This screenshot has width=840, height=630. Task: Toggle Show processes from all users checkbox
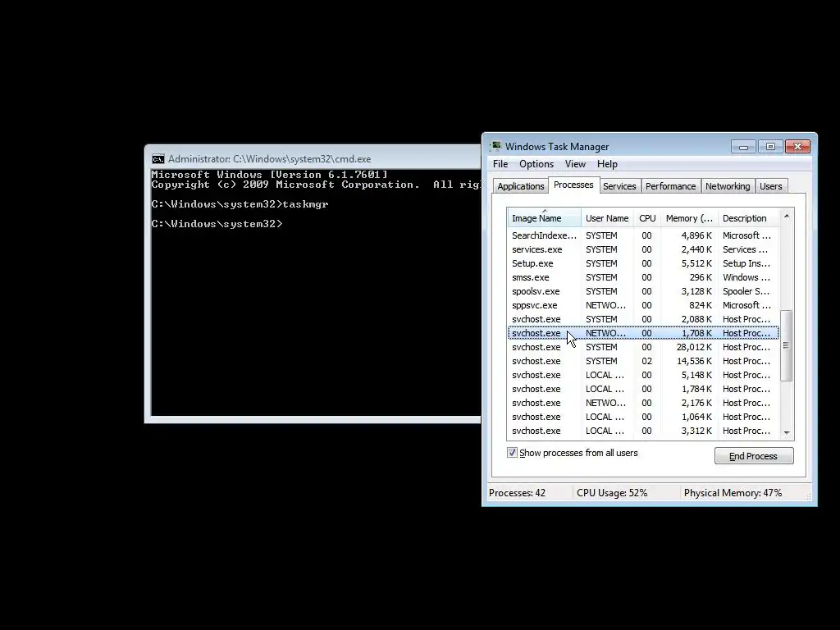512,453
